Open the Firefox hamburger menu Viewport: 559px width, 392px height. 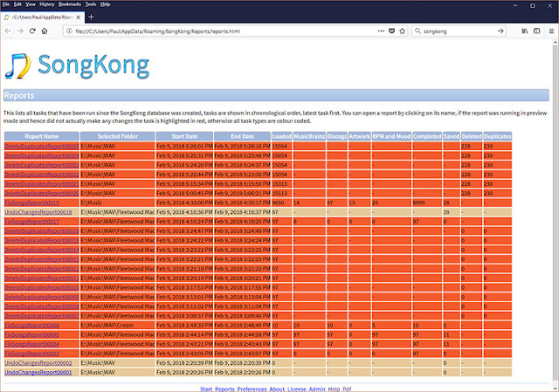pos(551,31)
